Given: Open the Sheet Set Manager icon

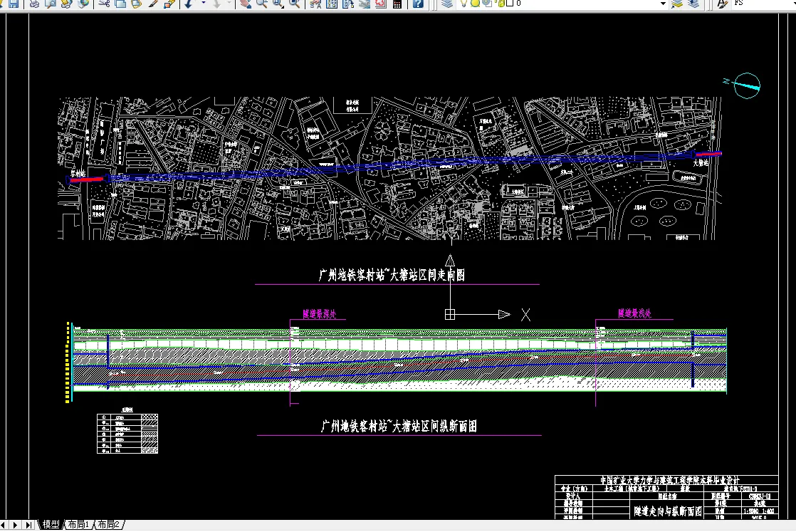Looking at the screenshot, I should (365, 4).
